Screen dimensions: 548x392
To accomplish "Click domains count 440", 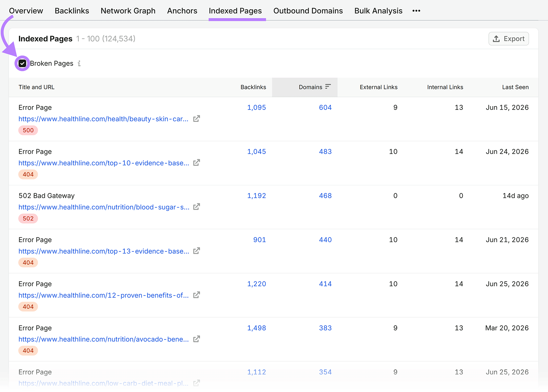I will [325, 240].
